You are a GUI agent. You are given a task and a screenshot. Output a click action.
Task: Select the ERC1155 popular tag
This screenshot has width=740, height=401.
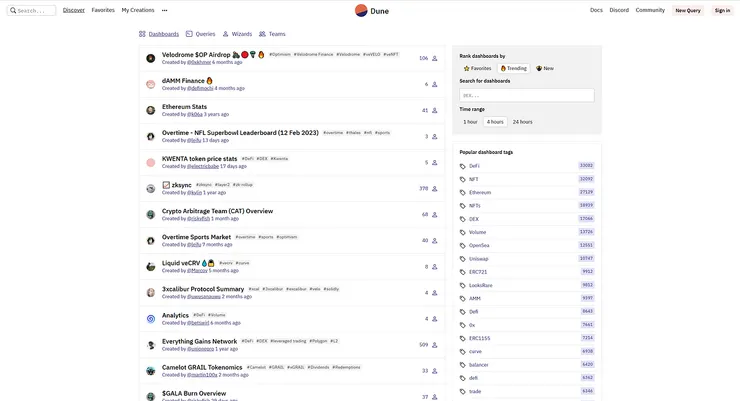pos(479,338)
